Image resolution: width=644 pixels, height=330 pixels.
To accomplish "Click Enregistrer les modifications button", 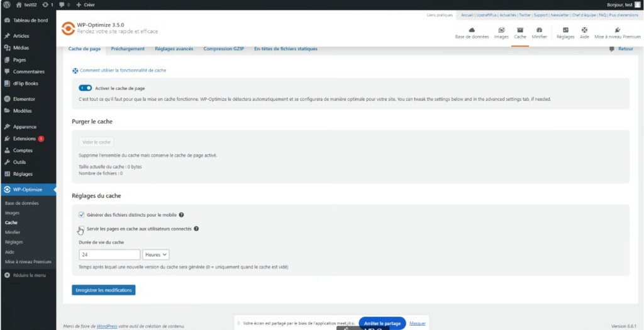I will [x=103, y=290].
